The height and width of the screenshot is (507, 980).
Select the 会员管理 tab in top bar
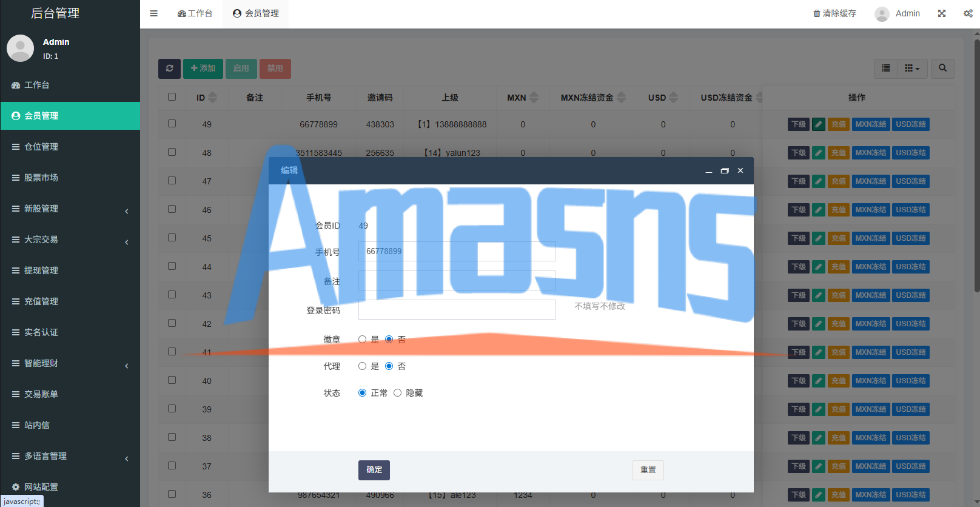click(255, 13)
